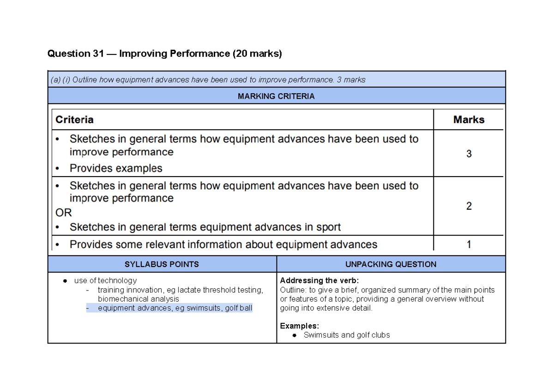554x392 pixels.
Task: Click the Marks column header
Action: click(469, 120)
